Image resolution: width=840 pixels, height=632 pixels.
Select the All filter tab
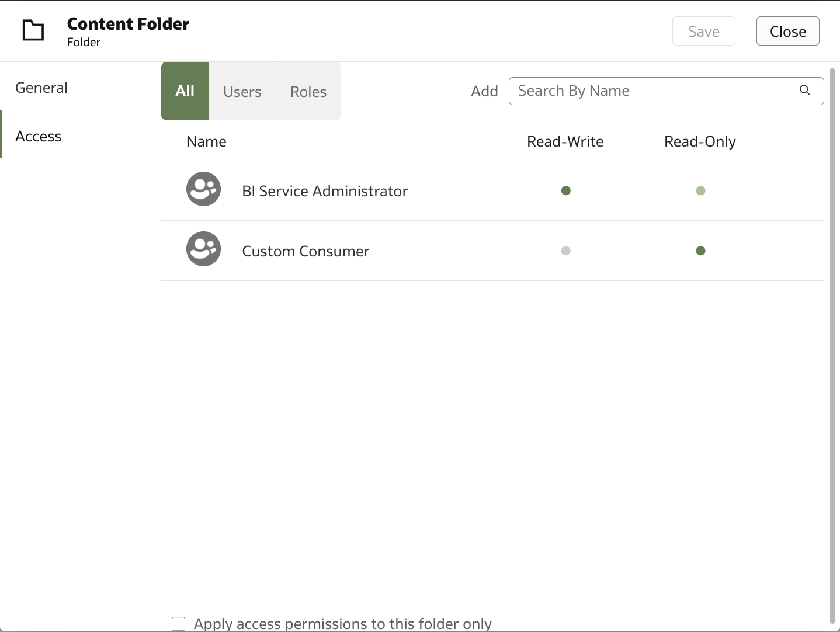(x=185, y=91)
